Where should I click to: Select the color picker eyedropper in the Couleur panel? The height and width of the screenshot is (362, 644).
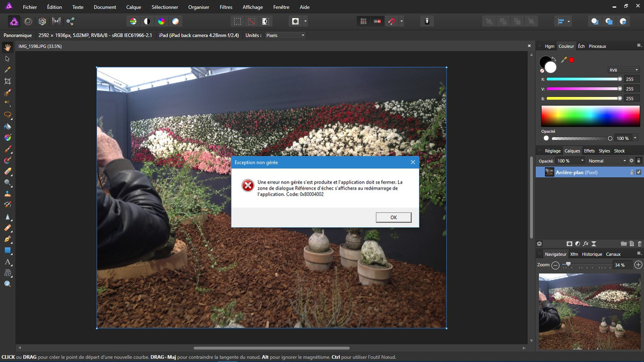click(x=564, y=60)
